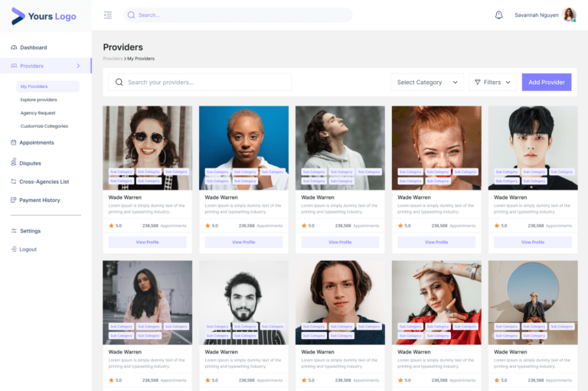This screenshot has height=391, width=588.
Task: Select Explore providers submenu item
Action: pyautogui.click(x=38, y=99)
